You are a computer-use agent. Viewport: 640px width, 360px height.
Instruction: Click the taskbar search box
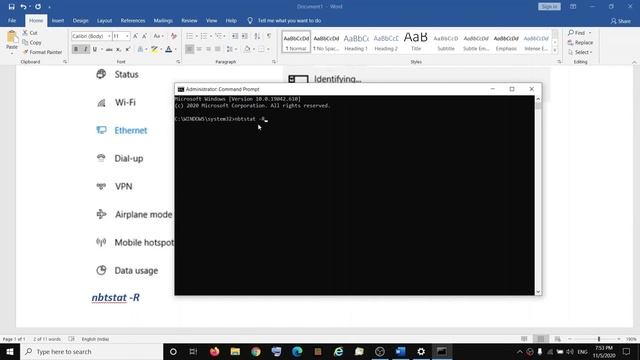[x=92, y=351]
